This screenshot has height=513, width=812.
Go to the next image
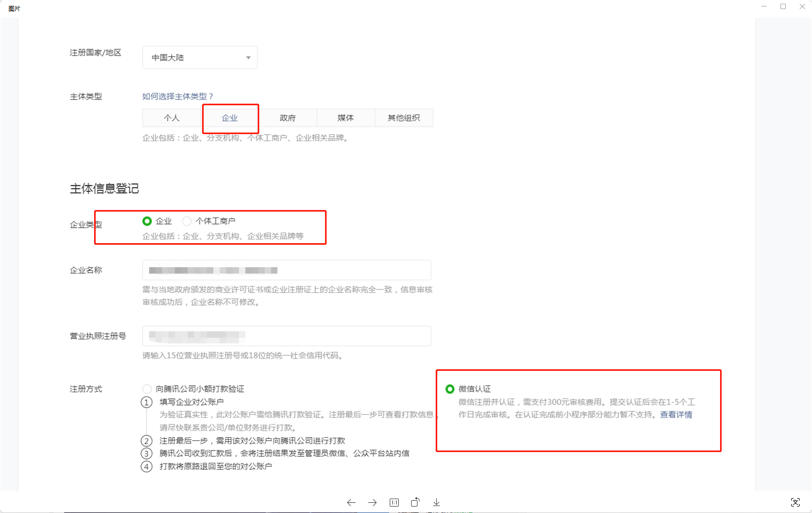pyautogui.click(x=373, y=502)
